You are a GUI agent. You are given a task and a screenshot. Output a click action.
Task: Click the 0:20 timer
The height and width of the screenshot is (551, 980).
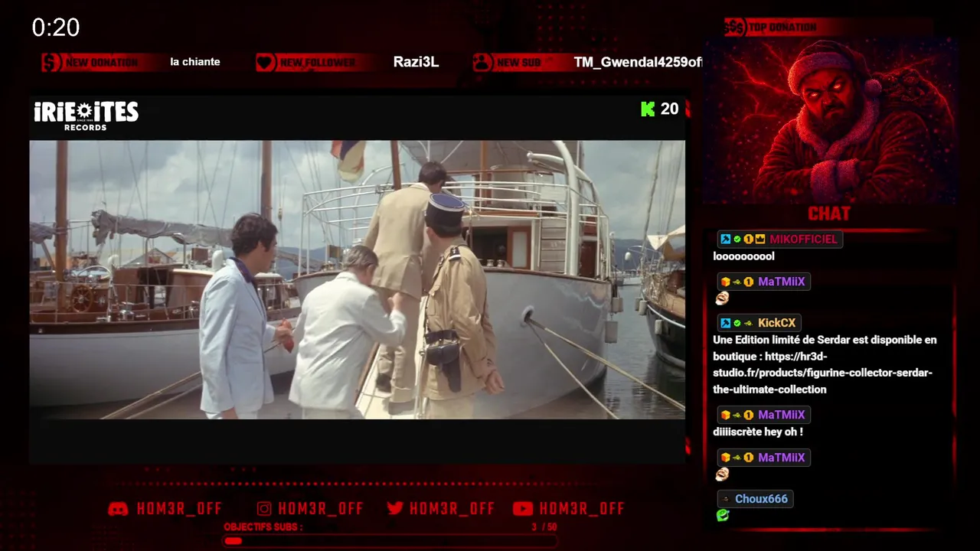[56, 28]
